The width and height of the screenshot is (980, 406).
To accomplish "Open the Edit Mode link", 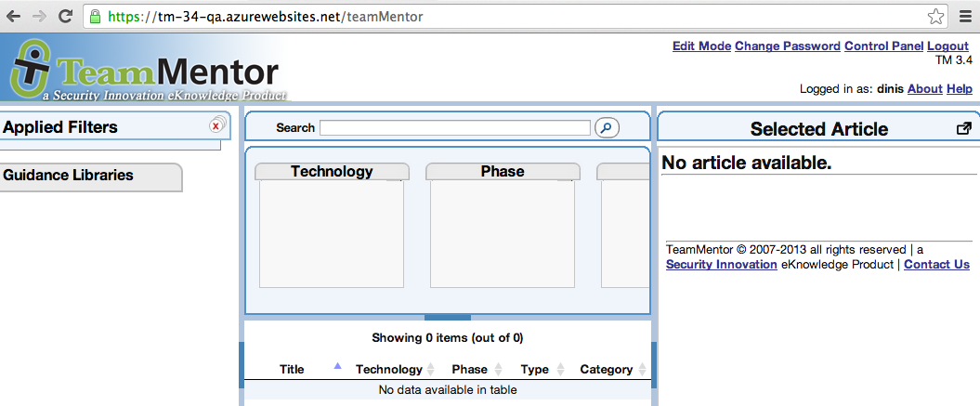I will 701,46.
